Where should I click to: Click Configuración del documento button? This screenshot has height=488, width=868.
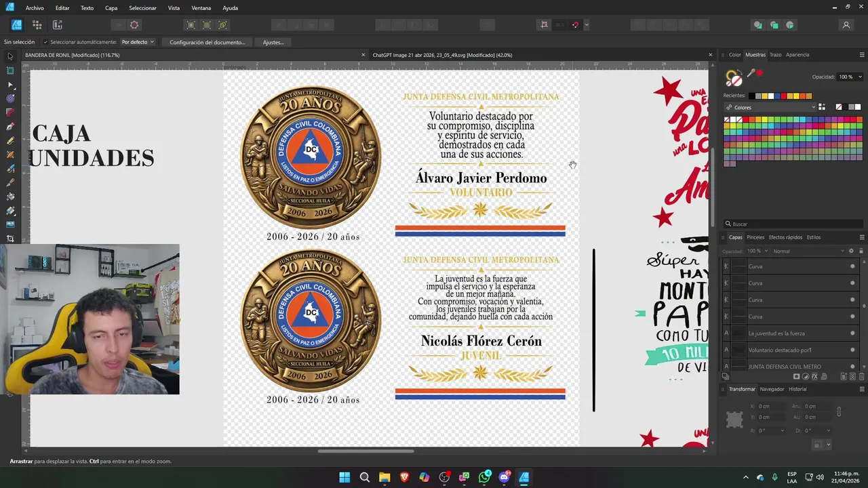click(x=208, y=42)
